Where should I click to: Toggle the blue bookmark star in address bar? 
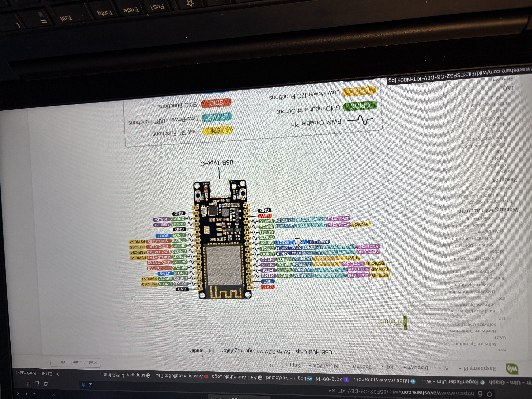pyautogui.click(x=83, y=385)
